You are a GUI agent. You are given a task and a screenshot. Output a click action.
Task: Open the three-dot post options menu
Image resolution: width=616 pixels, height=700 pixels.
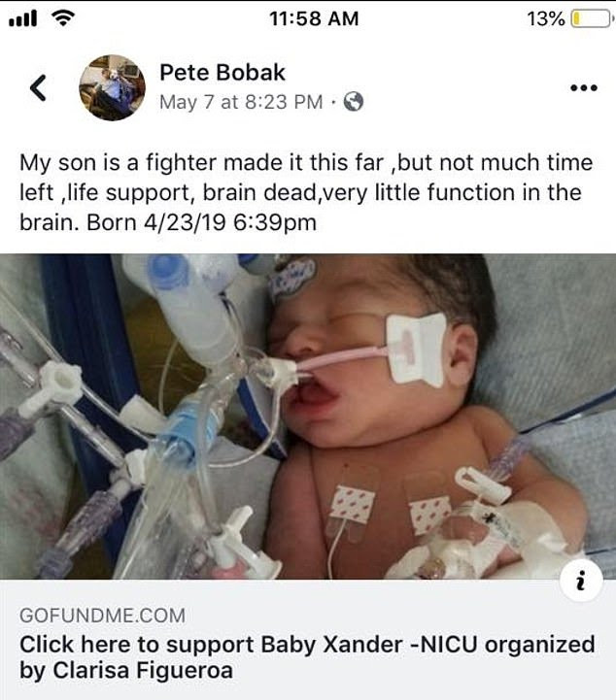coord(582,87)
